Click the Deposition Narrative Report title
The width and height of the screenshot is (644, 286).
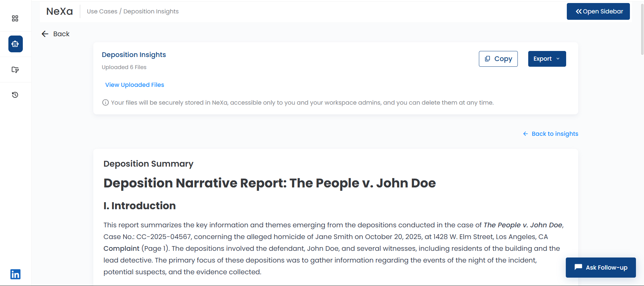pyautogui.click(x=269, y=183)
